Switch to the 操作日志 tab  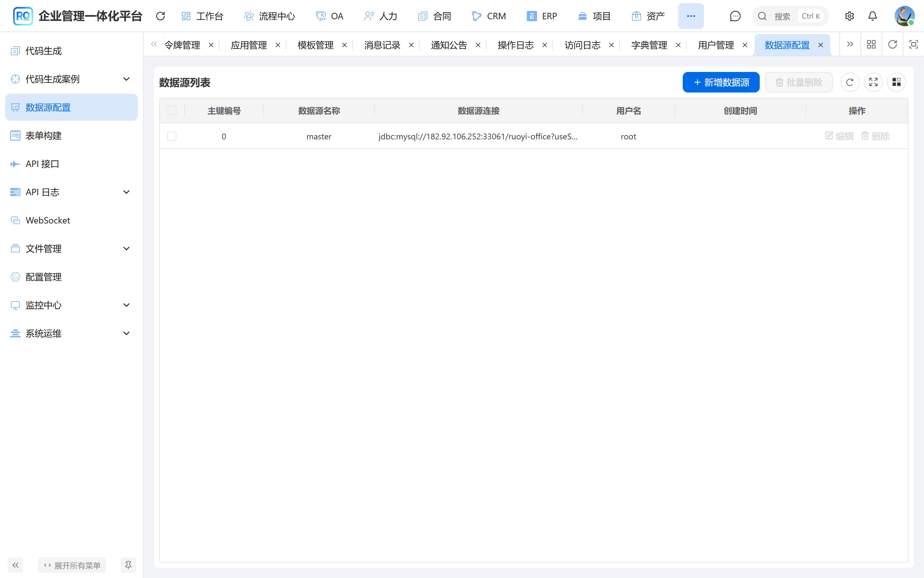[x=516, y=45]
